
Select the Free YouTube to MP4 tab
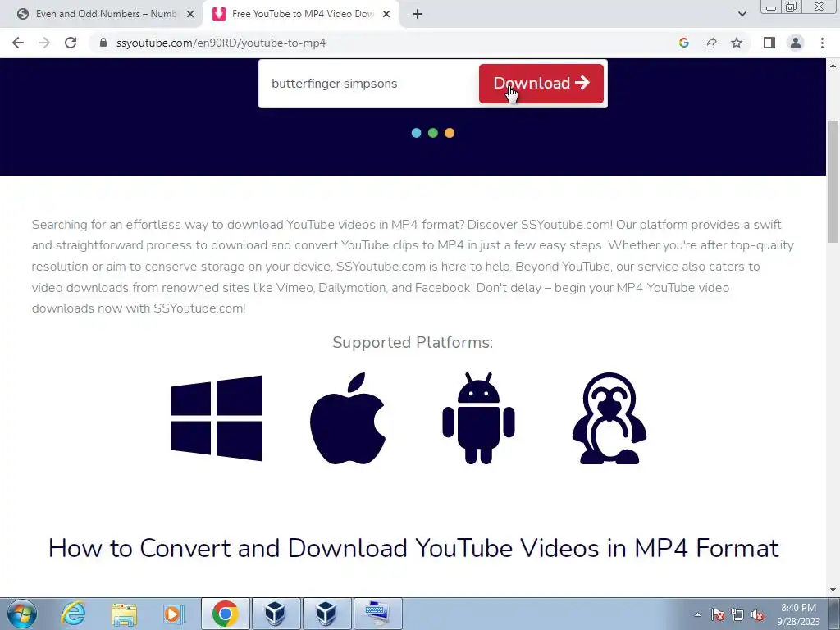pyautogui.click(x=303, y=14)
